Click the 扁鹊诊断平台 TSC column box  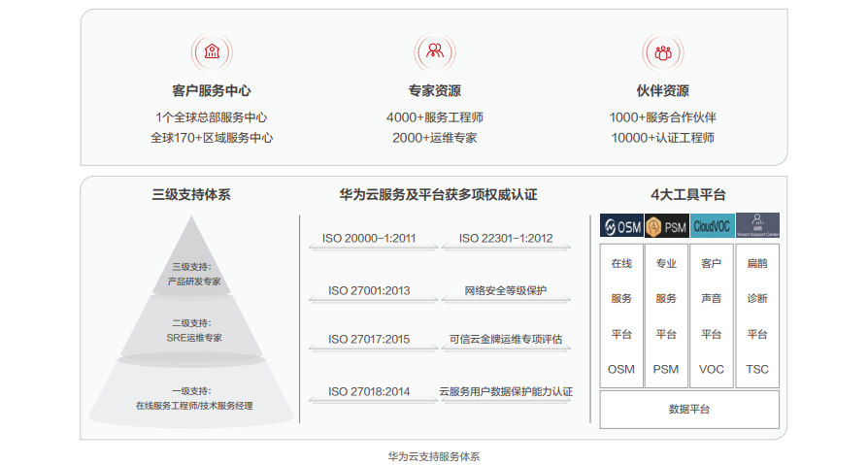(x=757, y=316)
